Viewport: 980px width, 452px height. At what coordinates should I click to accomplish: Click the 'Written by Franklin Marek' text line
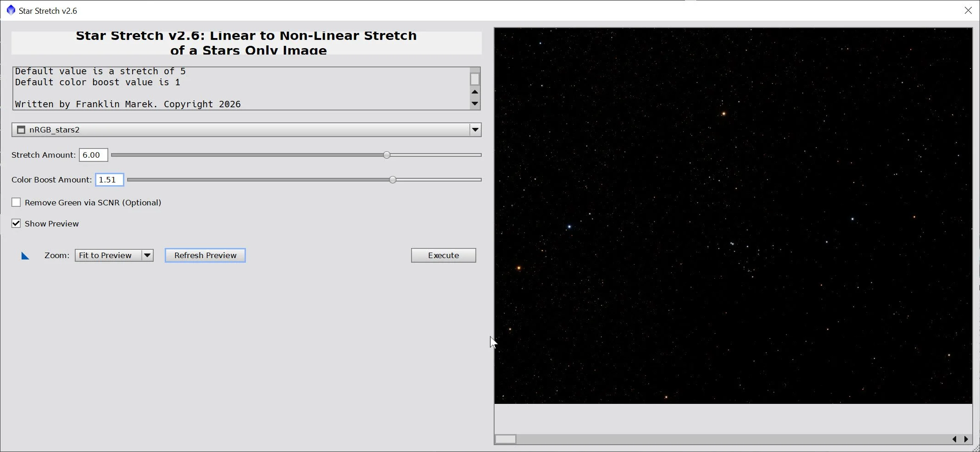tap(128, 104)
